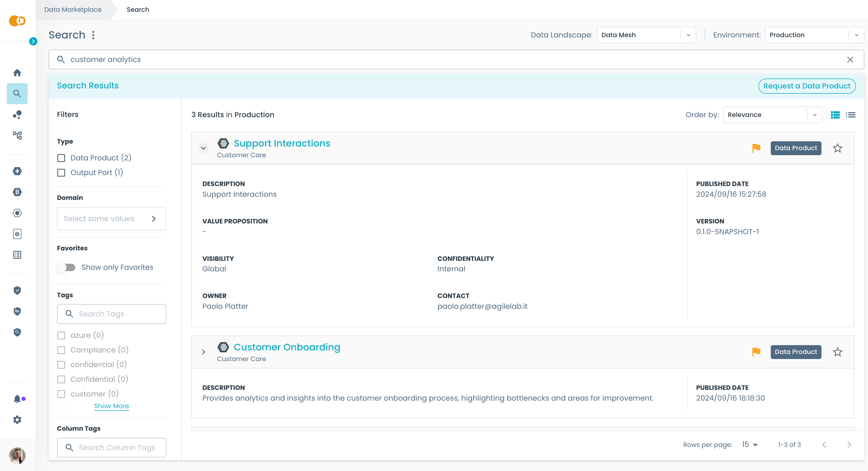Open the Data Landscape dropdown

click(646, 35)
